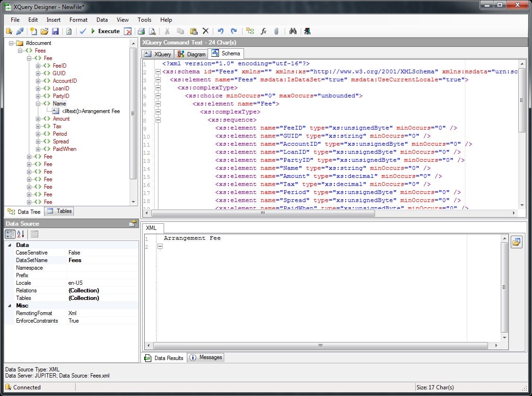Open the Tools menu
Viewport: 532px width, 396px height.
[x=144, y=20]
